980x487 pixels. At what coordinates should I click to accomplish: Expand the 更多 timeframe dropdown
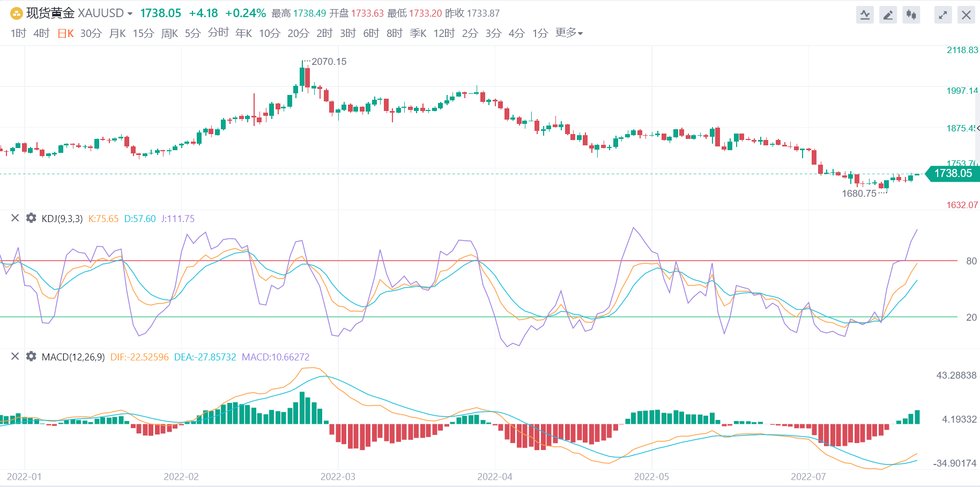(569, 33)
